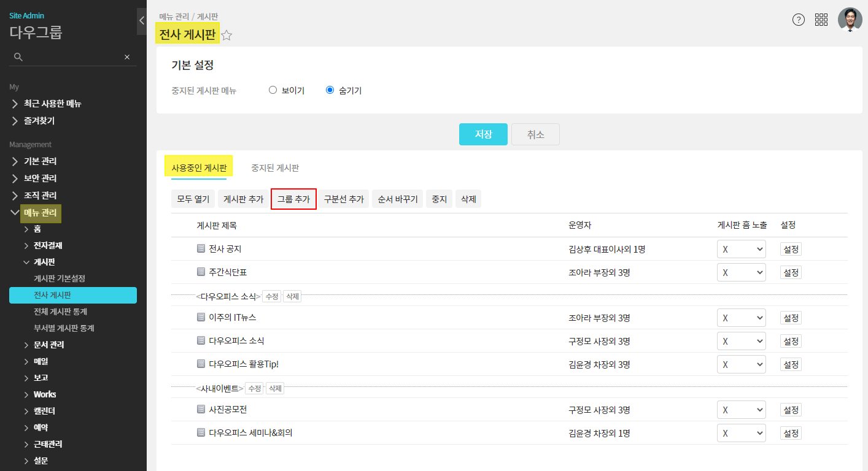Click the sidebar search magnifier icon
The image size is (868, 471).
click(18, 57)
